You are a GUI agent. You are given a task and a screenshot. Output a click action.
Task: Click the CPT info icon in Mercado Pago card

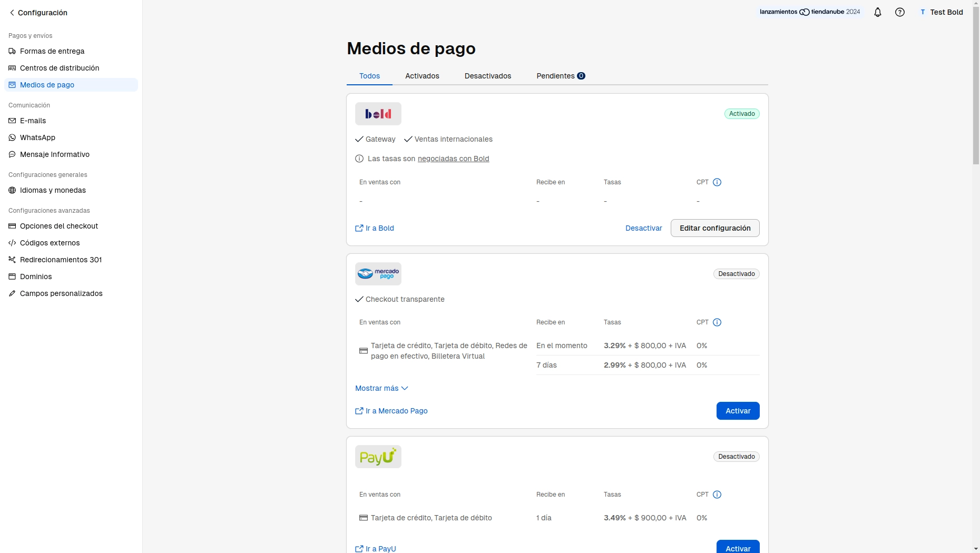(717, 322)
